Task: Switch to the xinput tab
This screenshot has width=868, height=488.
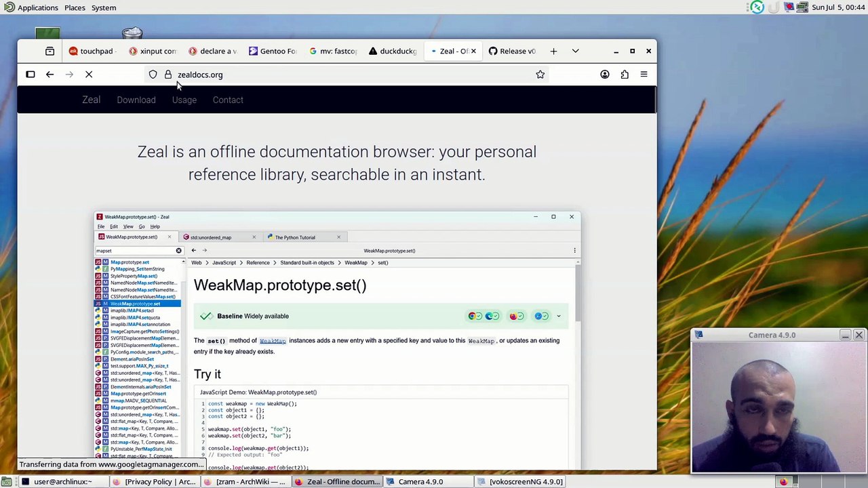Action: point(153,51)
